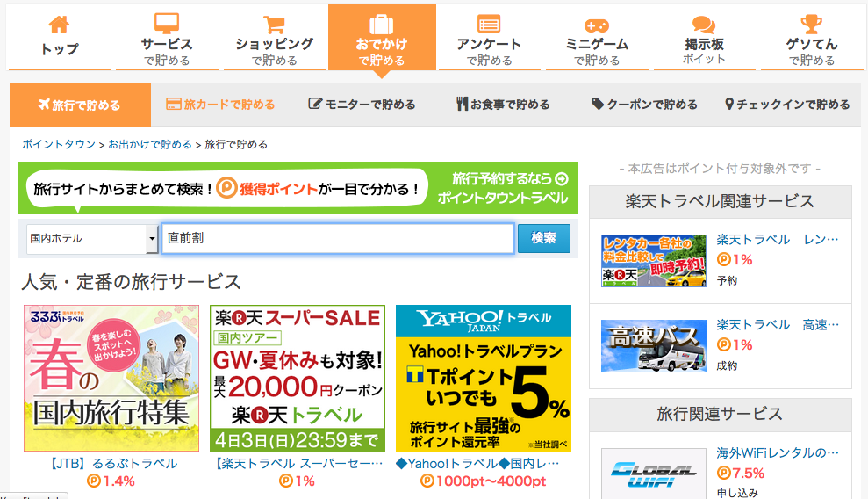Click the suitcase icon above おでかけ

[x=382, y=24]
